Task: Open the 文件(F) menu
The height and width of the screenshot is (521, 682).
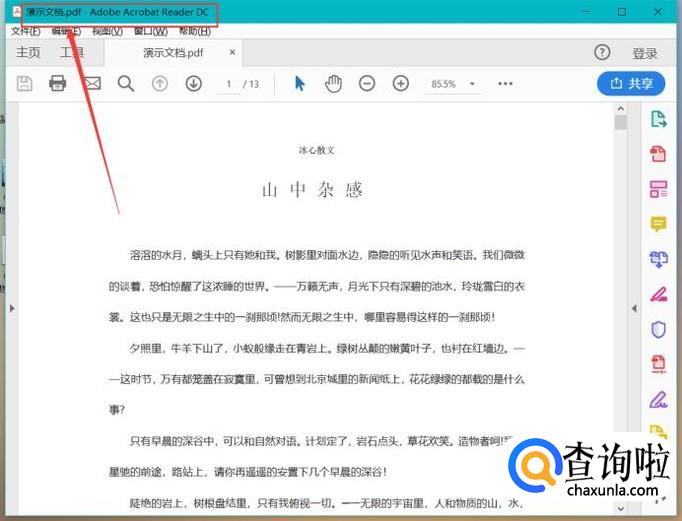Action: point(26,31)
